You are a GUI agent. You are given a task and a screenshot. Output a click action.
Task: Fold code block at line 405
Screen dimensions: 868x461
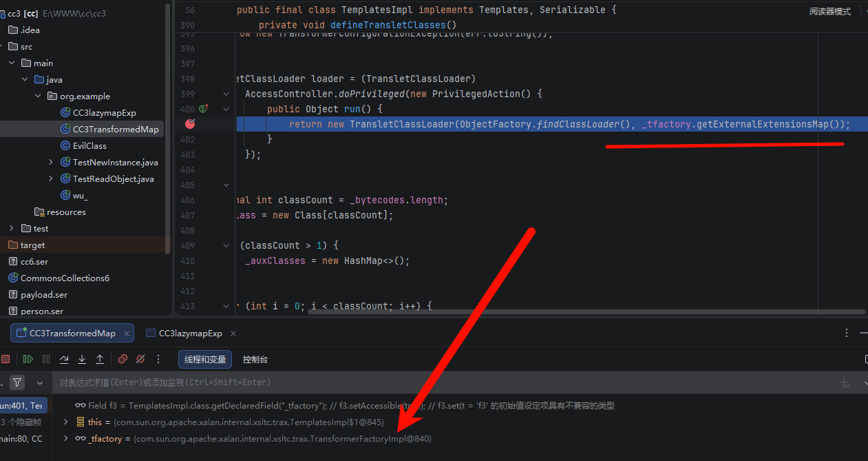[x=226, y=185]
